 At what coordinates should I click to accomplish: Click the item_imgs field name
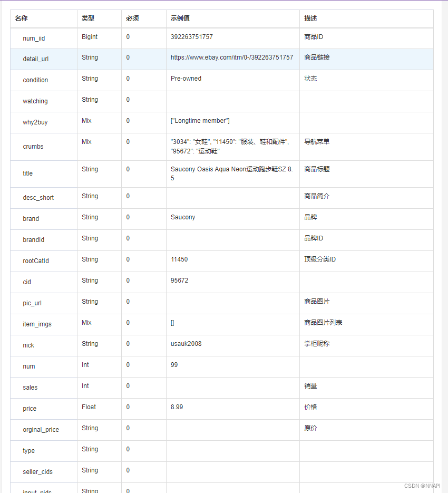click(37, 324)
